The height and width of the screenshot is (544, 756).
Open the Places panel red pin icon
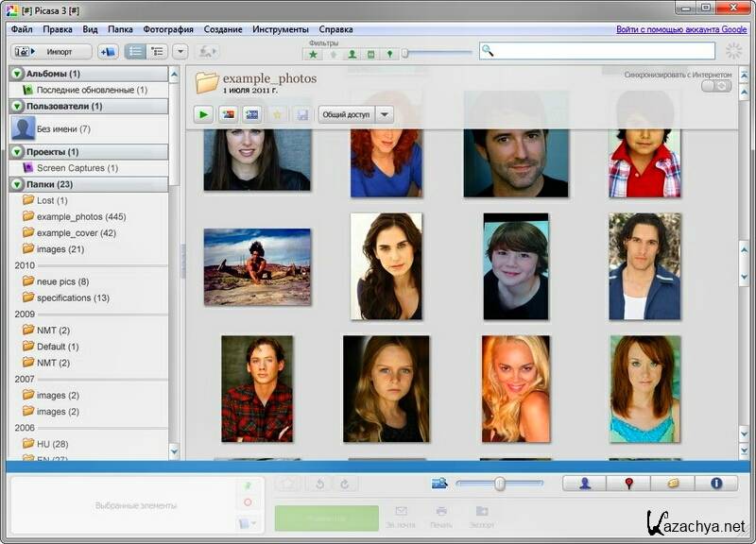pos(629,484)
